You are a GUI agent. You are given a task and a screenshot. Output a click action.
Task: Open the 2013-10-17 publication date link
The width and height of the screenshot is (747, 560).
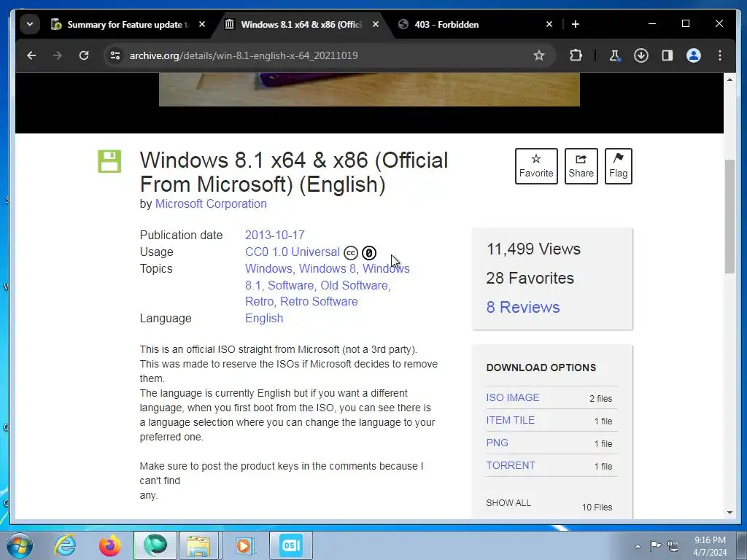pyautogui.click(x=274, y=236)
